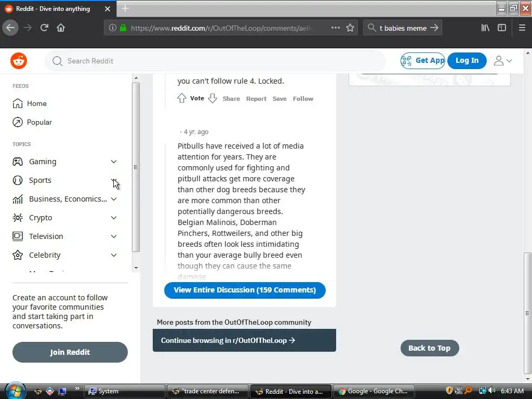Click the Crypto icon
532x399 pixels.
point(18,218)
